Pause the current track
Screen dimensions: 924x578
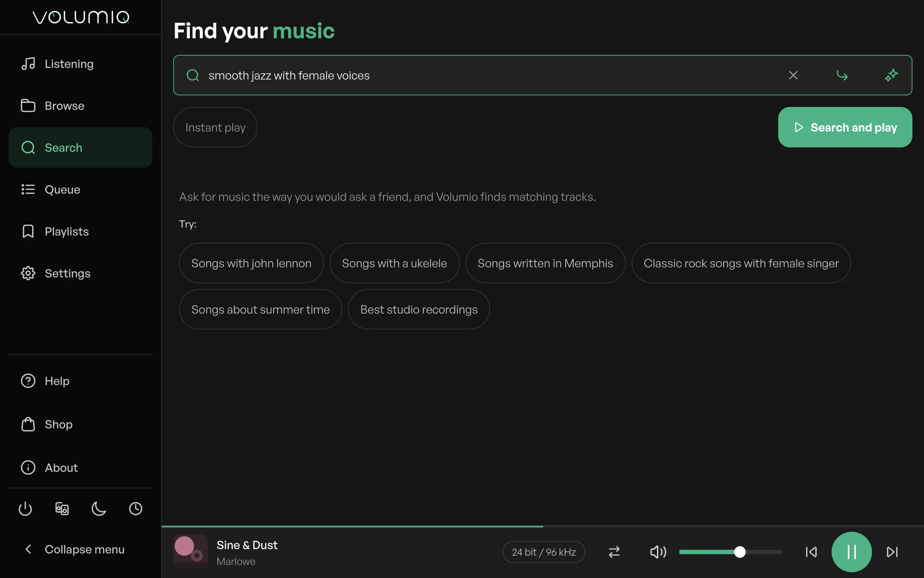(x=851, y=552)
